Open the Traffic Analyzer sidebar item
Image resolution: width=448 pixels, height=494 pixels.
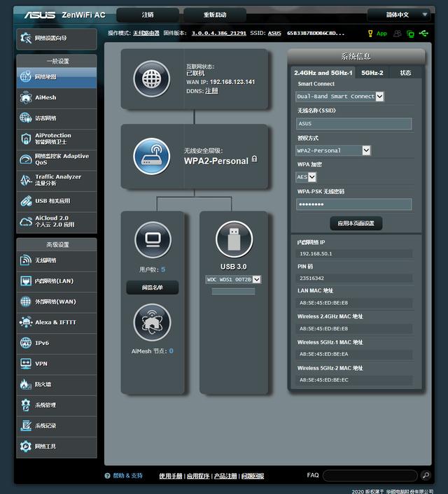56,180
